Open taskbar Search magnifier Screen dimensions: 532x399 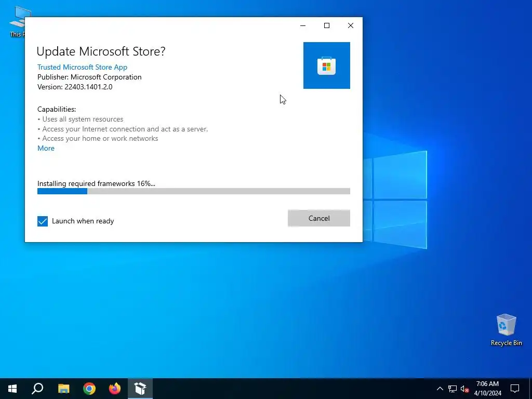coord(37,389)
